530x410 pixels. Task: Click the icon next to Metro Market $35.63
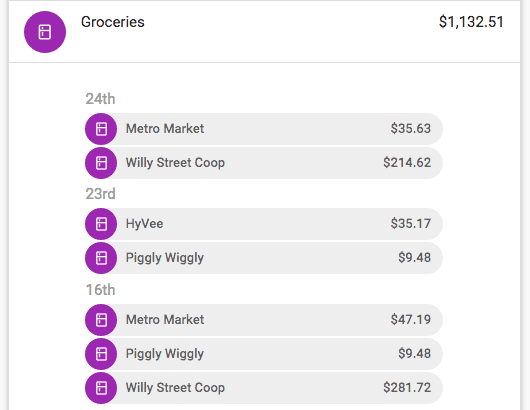[101, 129]
